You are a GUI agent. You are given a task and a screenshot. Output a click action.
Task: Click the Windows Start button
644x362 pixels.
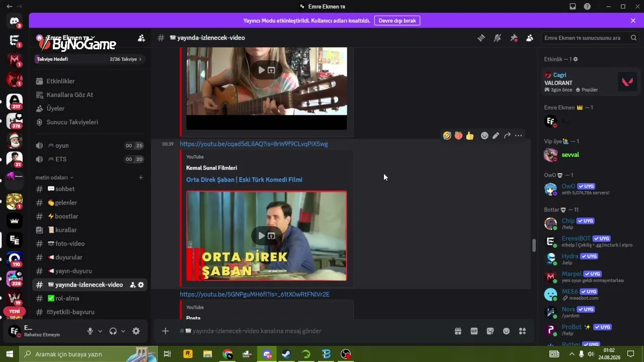tap(9, 354)
